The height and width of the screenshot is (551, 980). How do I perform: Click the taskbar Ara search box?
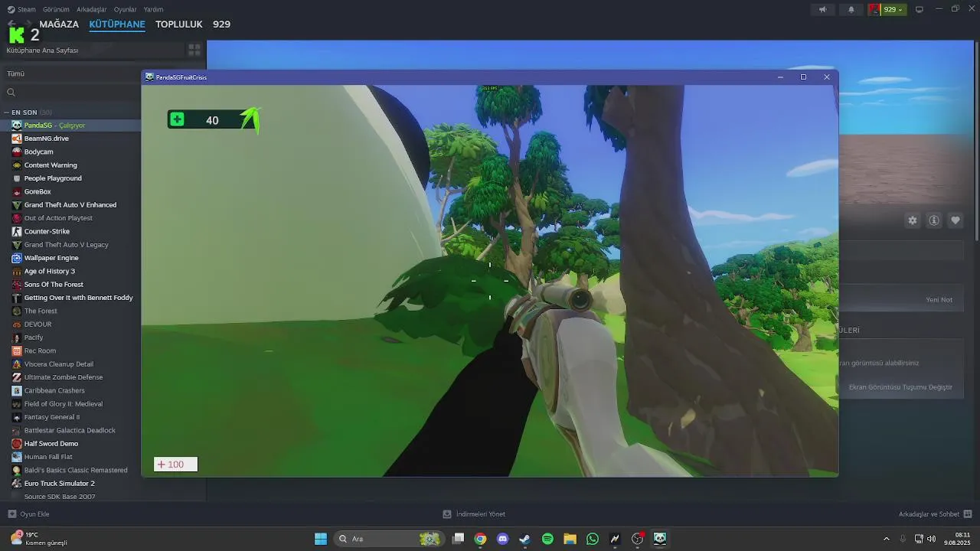coord(390,539)
